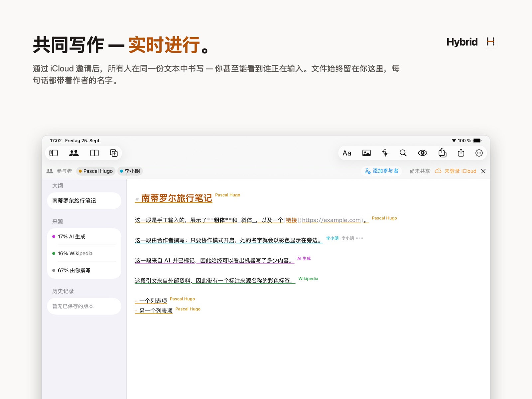532x399 pixels.
Task: Click 添加参与者 button
Action: 381,171
